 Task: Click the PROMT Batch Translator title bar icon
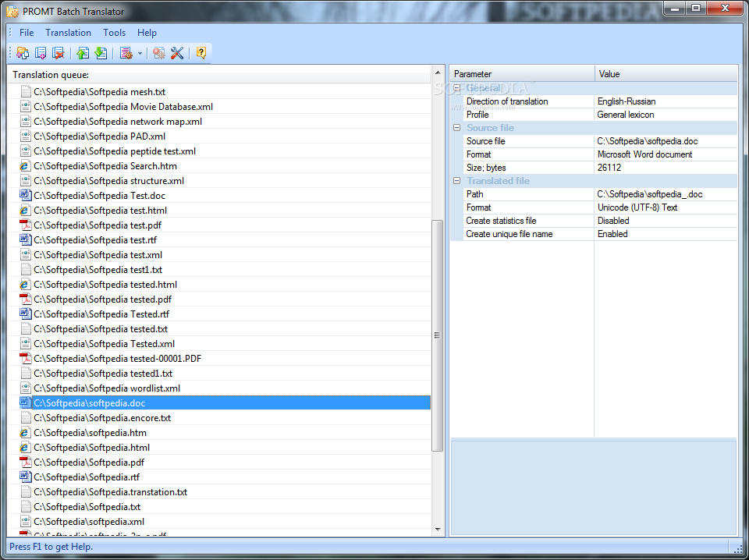(12, 11)
